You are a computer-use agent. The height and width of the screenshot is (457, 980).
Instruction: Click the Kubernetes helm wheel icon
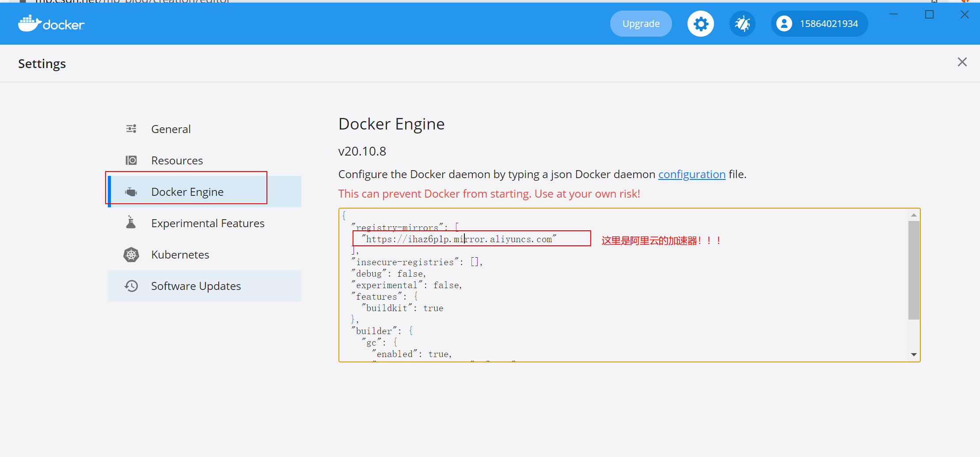(x=131, y=254)
